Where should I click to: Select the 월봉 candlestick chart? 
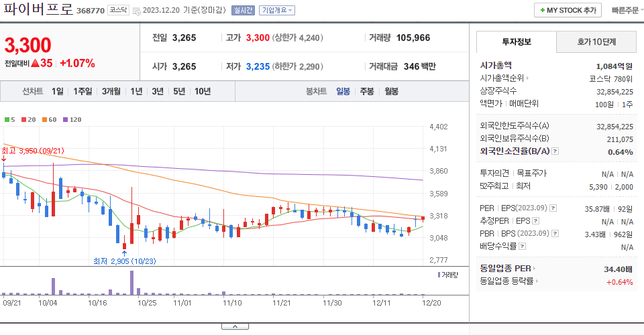pyautogui.click(x=391, y=91)
